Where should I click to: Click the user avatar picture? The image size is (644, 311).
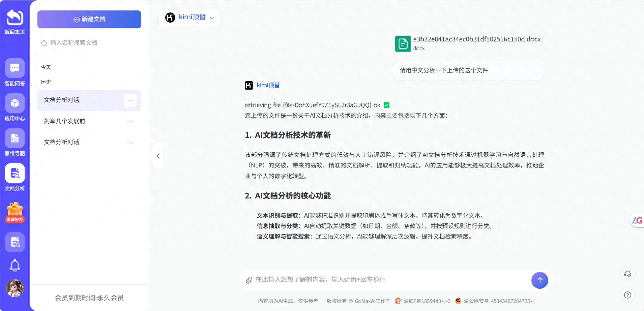click(14, 288)
